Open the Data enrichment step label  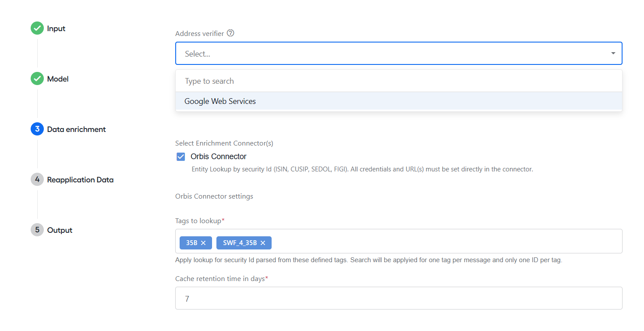[77, 129]
